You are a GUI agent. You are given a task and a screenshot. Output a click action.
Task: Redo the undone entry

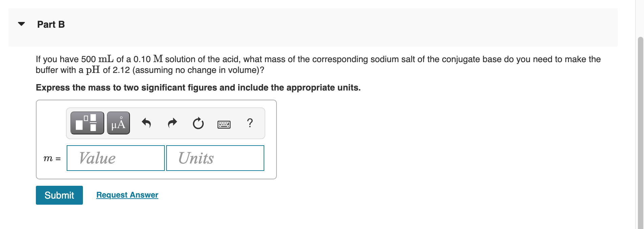pos(172,123)
